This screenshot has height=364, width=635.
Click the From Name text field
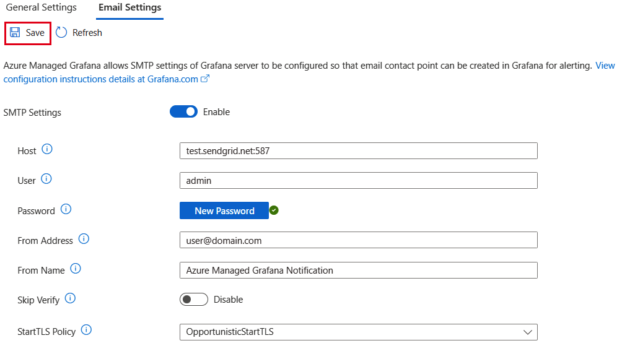[358, 270]
